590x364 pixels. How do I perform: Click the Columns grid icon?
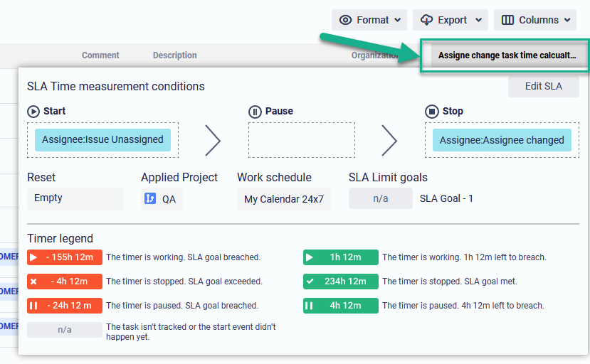[507, 20]
